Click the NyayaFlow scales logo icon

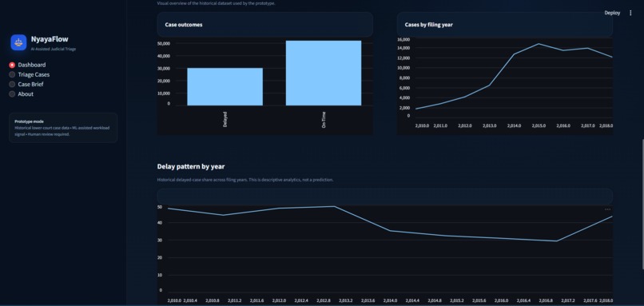[x=18, y=42]
